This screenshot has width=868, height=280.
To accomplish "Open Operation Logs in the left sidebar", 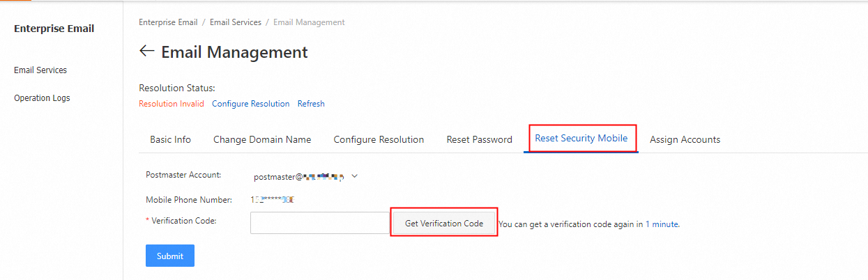I will click(42, 98).
